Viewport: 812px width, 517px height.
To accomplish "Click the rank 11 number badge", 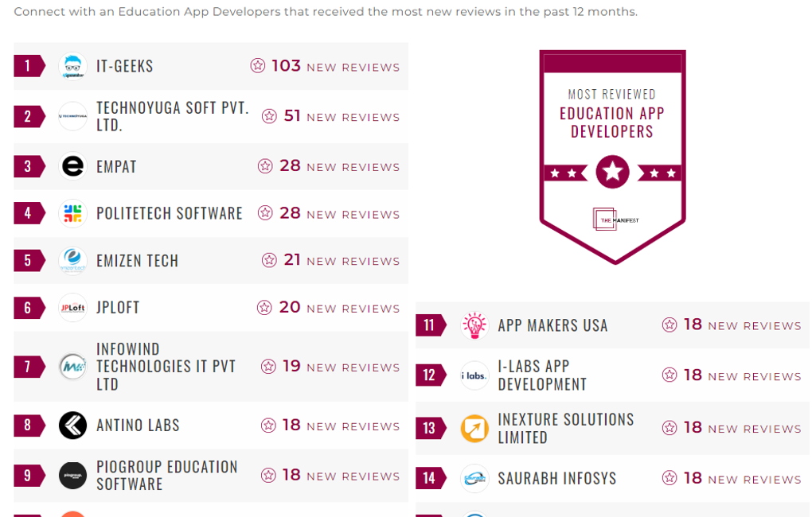I will click(430, 325).
